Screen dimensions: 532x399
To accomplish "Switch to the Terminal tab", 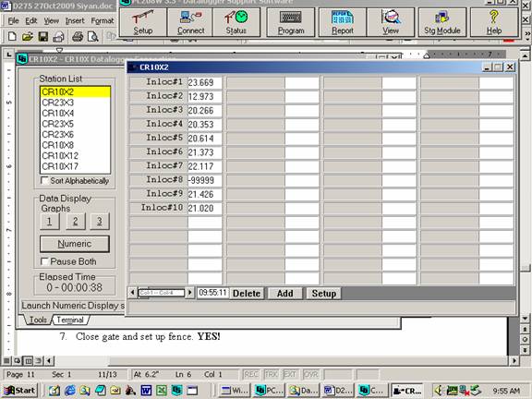I will click(x=70, y=320).
